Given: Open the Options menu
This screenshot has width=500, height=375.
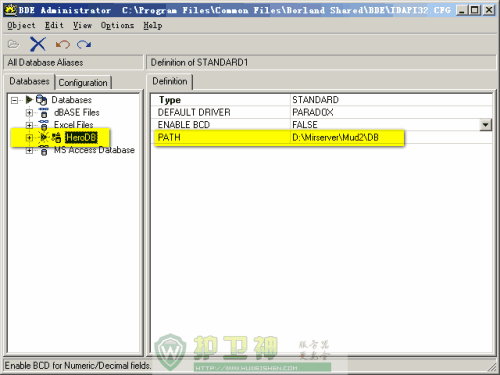Looking at the screenshot, I should (x=117, y=26).
